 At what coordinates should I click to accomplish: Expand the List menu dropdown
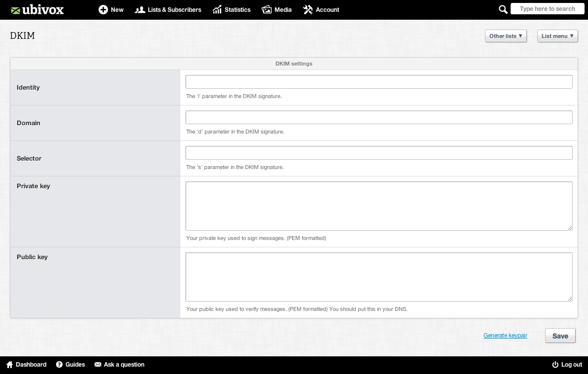coord(557,36)
